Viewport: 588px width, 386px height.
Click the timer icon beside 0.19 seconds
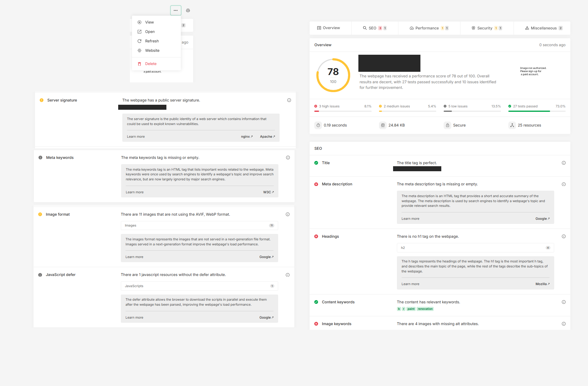pyautogui.click(x=318, y=125)
